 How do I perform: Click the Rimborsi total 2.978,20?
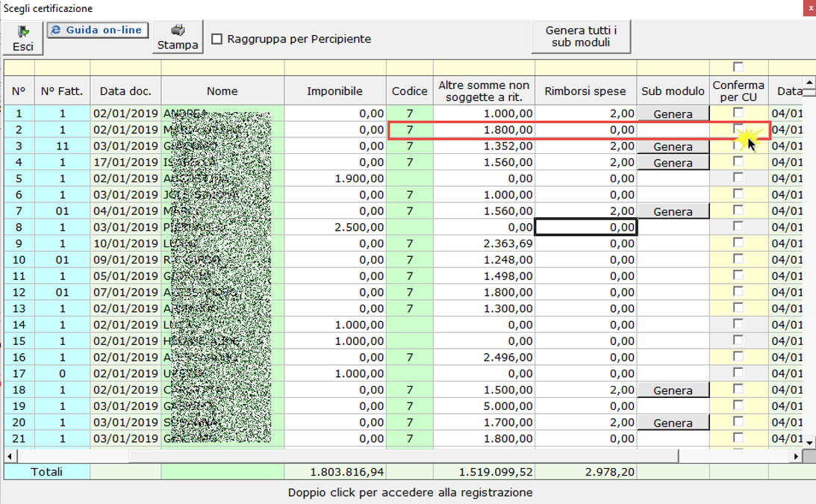(609, 472)
